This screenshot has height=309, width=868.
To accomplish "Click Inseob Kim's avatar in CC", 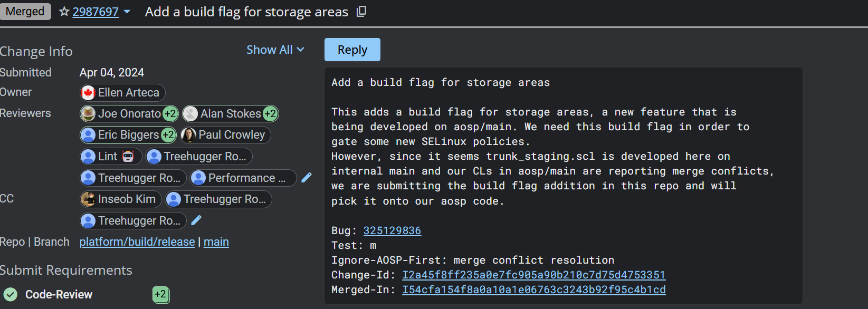I will [x=88, y=199].
